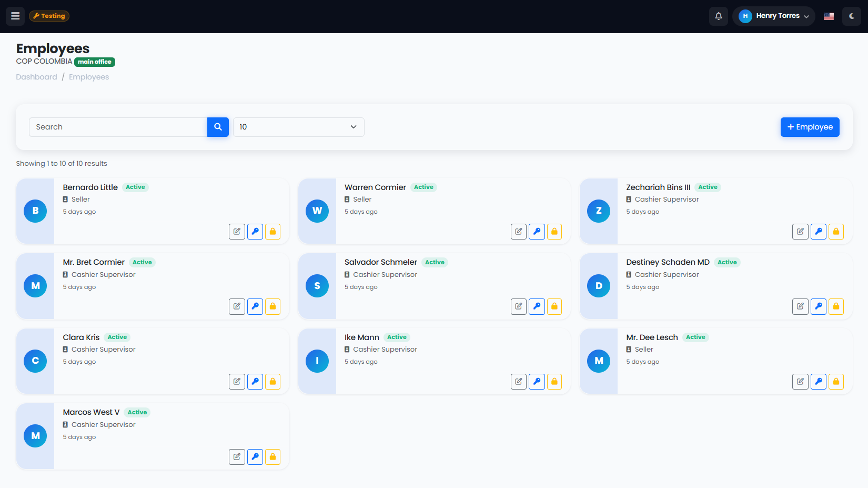The height and width of the screenshot is (488, 868).
Task: Lock Zechariah Bins III's account
Action: (x=836, y=232)
